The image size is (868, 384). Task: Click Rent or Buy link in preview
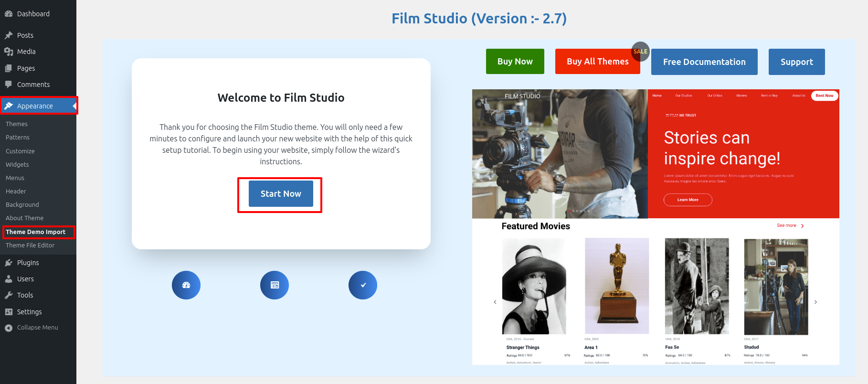click(769, 96)
